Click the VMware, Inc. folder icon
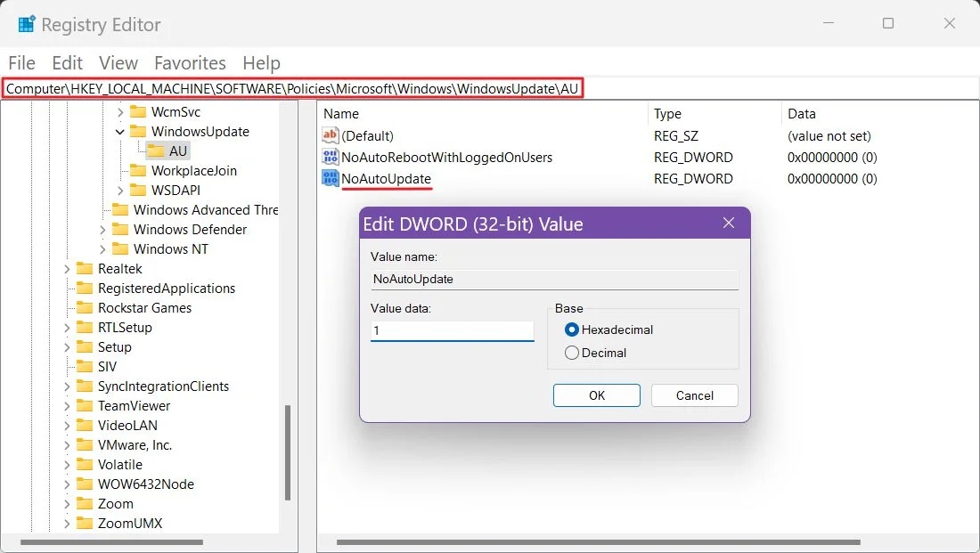Image resolution: width=980 pixels, height=553 pixels. (x=85, y=445)
